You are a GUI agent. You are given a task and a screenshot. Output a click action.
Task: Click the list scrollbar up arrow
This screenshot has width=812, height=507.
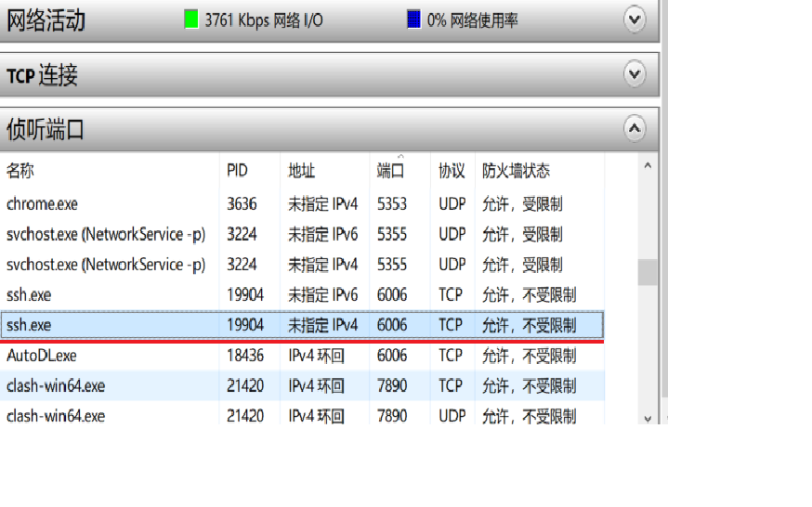tap(648, 166)
